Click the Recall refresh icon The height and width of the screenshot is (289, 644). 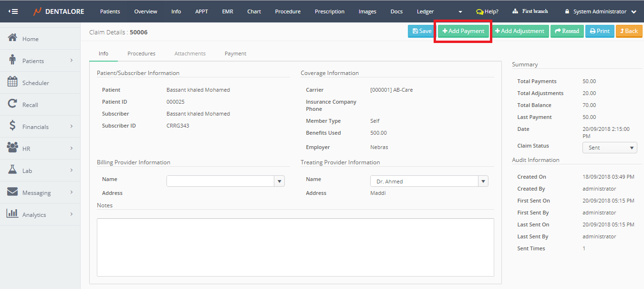pyautogui.click(x=13, y=104)
